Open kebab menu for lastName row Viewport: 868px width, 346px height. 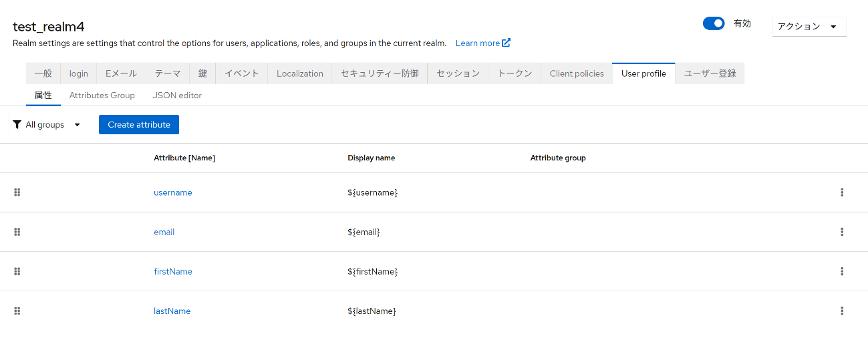point(842,311)
